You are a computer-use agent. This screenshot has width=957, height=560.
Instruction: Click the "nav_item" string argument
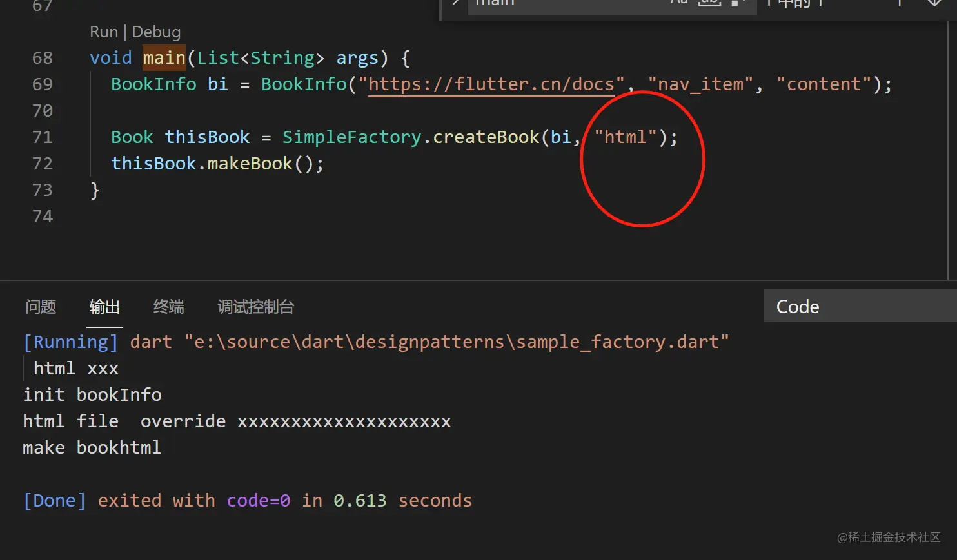tap(700, 84)
